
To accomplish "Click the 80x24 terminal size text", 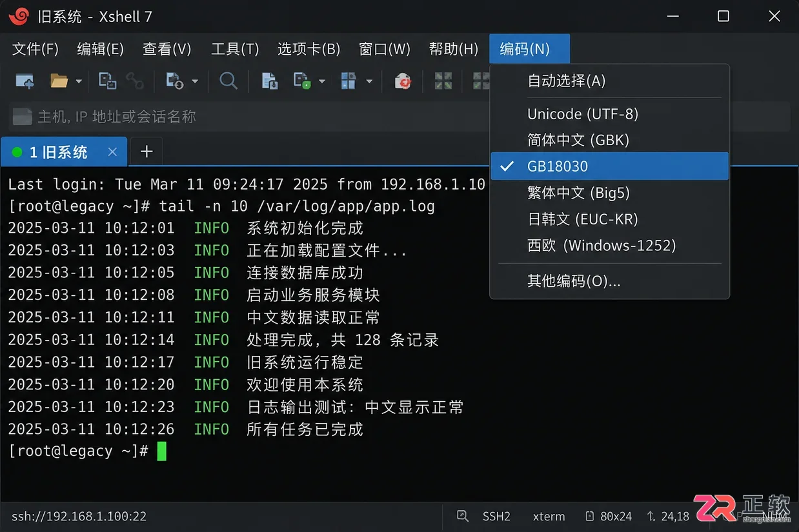I will point(616,517).
